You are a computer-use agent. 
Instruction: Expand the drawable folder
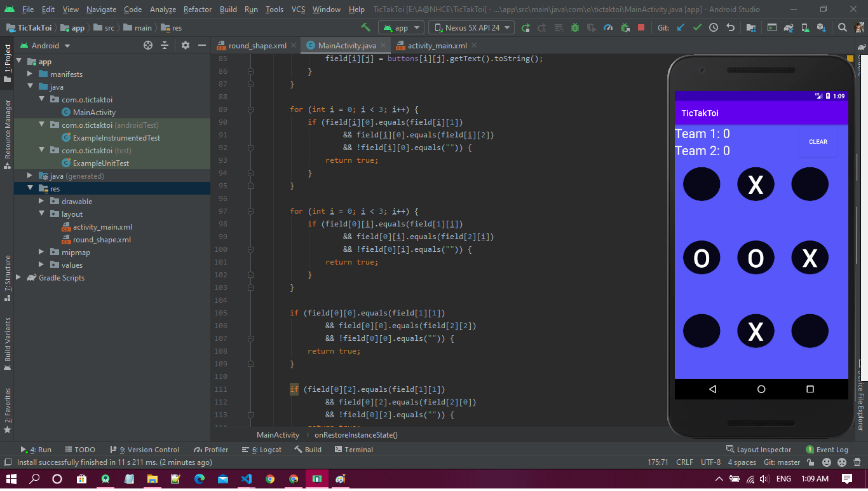[41, 202]
